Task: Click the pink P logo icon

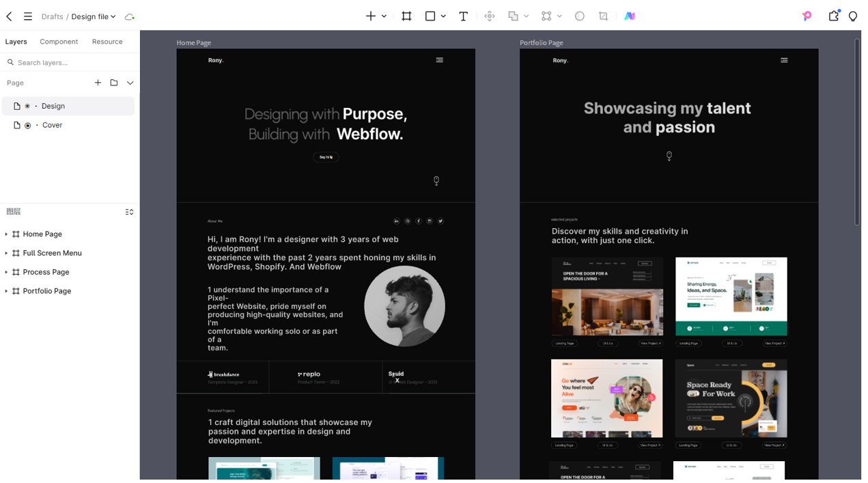Action: (x=807, y=16)
